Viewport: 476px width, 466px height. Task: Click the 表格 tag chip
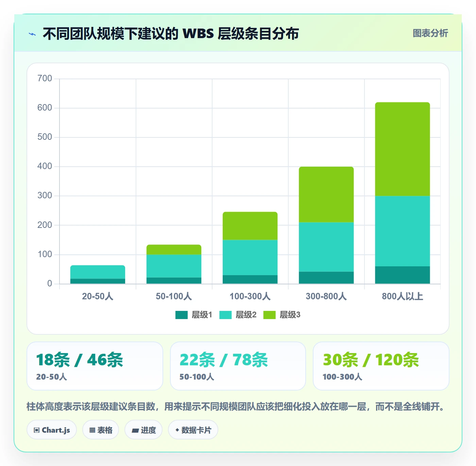pyautogui.click(x=101, y=430)
